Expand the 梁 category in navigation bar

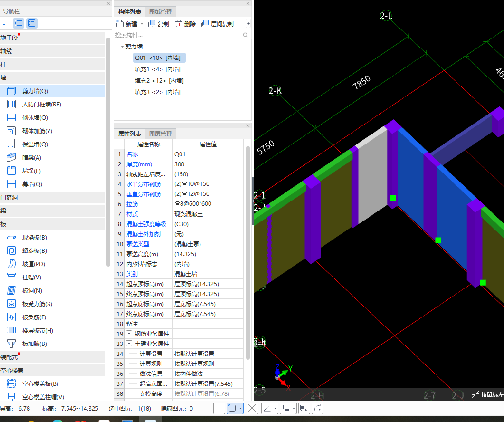(52, 211)
